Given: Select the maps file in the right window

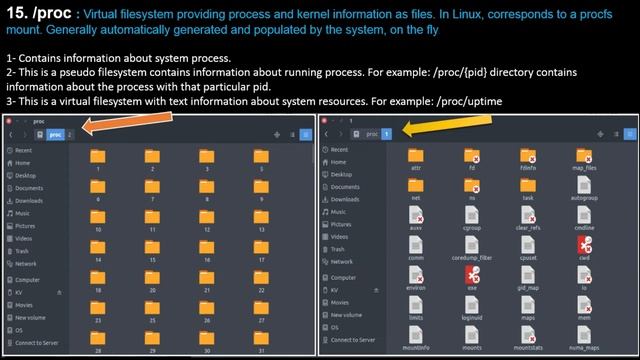Looking at the screenshot, I should (528, 305).
